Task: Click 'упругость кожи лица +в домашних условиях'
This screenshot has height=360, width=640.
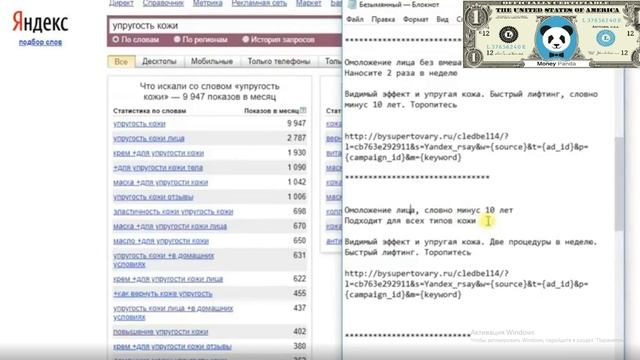Action: (x=173, y=313)
